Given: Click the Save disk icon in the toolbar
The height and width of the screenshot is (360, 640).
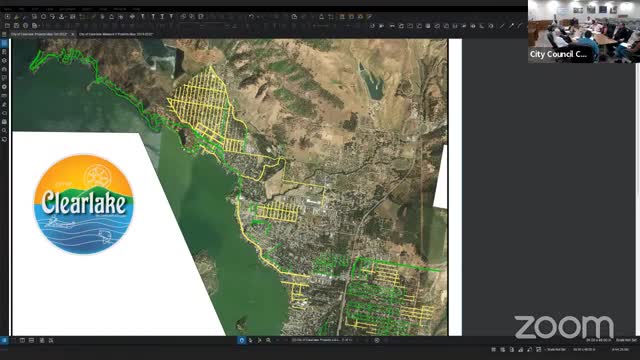Looking at the screenshot, I should 16,26.
